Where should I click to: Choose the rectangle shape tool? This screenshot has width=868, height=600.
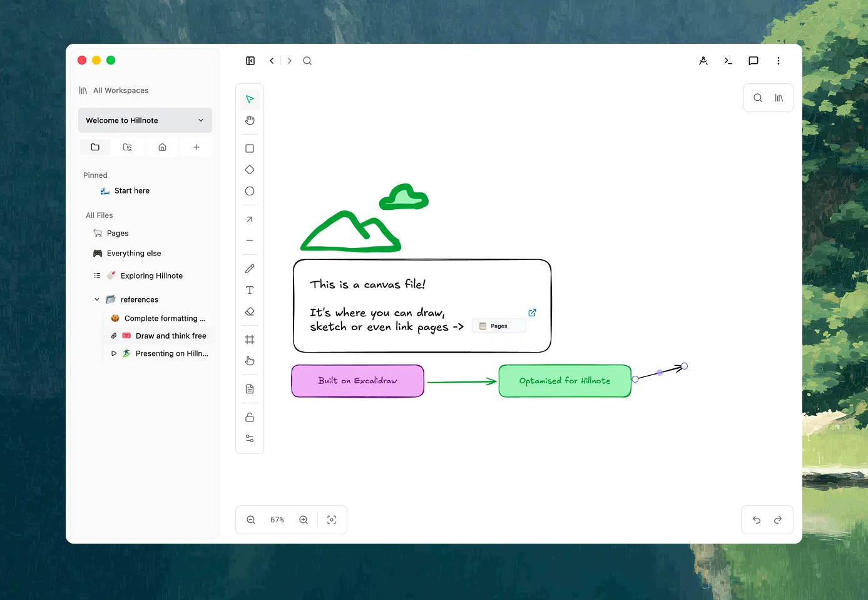coord(250,148)
